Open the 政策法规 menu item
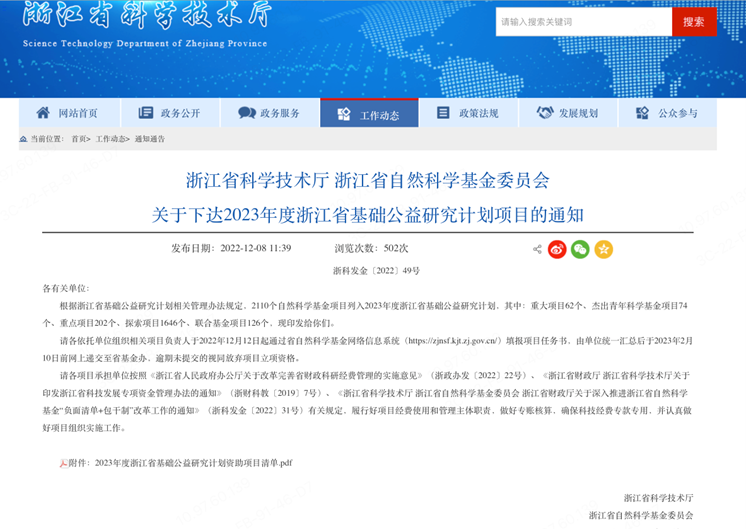 point(469,113)
